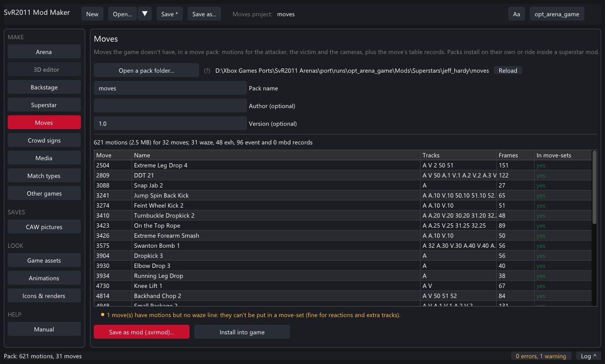Select the Running Leg Drop row
Screen dimensions: 605x364
tap(343, 276)
